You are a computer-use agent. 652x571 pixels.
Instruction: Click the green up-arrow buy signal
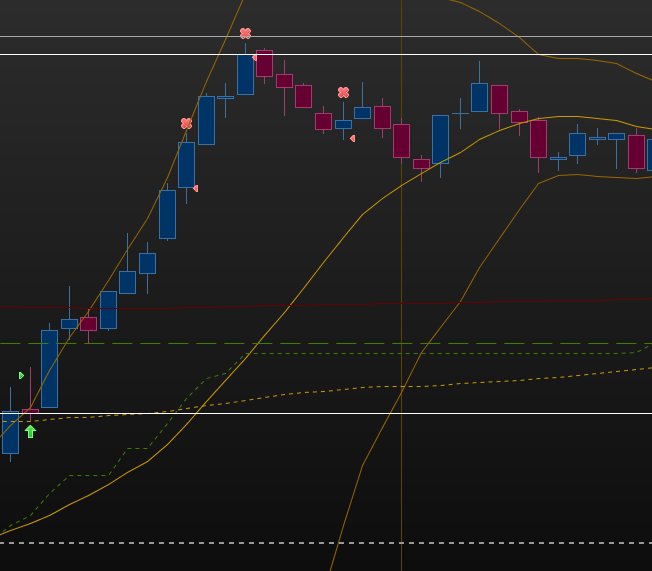30,432
